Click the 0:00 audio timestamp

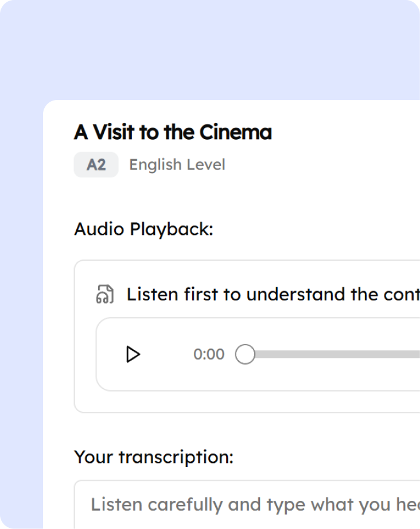209,354
